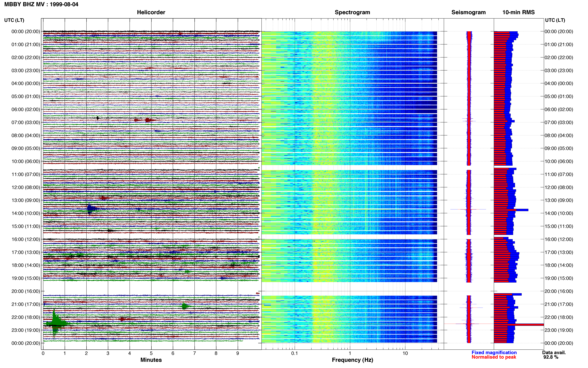Click the 'Frequency (Hz)' axis title
The width and height of the screenshot is (588, 368).
(x=352, y=360)
